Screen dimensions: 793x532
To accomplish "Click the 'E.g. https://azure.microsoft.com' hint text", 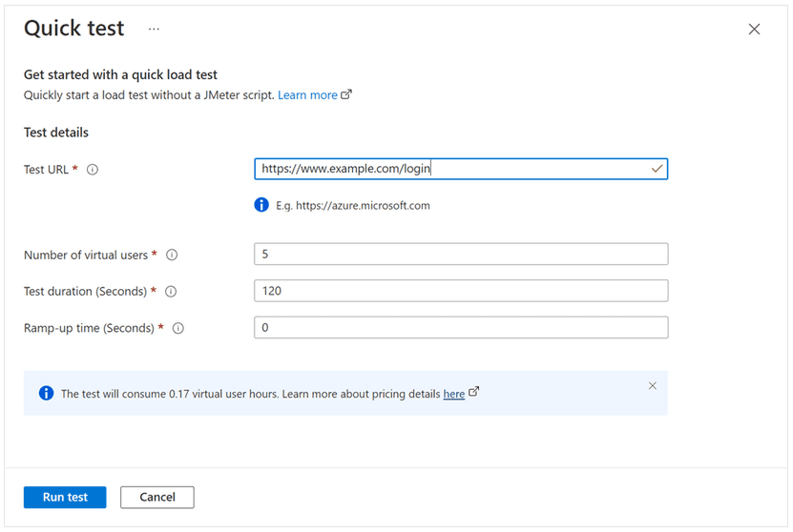I will tap(353, 206).
